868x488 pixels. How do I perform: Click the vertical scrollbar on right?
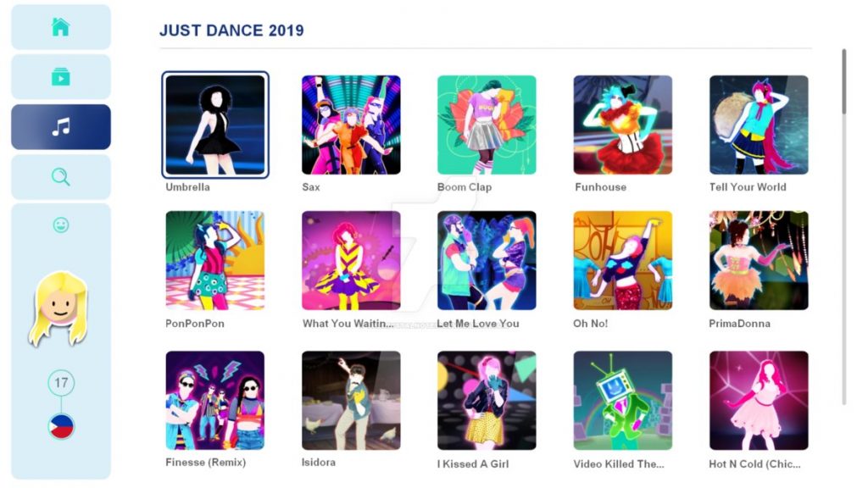click(844, 227)
